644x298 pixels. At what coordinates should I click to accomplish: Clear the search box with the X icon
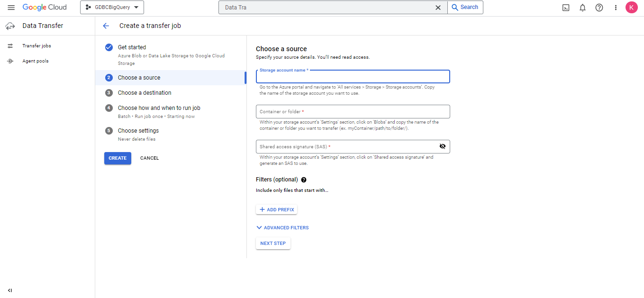tap(438, 8)
